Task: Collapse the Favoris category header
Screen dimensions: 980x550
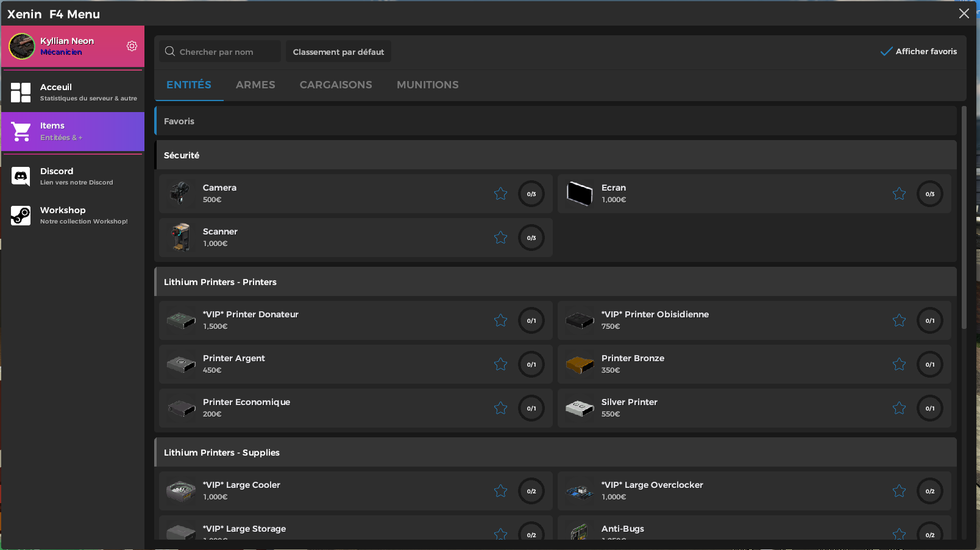Action: click(x=555, y=121)
